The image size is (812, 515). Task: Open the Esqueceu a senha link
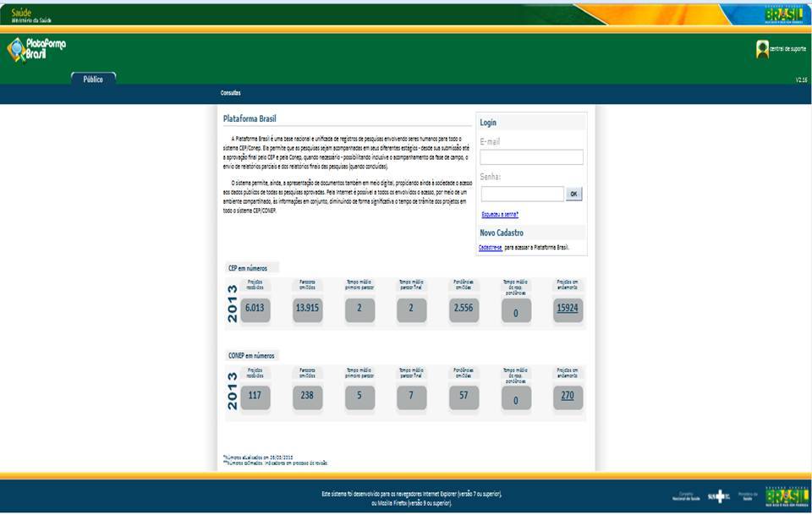[500, 214]
